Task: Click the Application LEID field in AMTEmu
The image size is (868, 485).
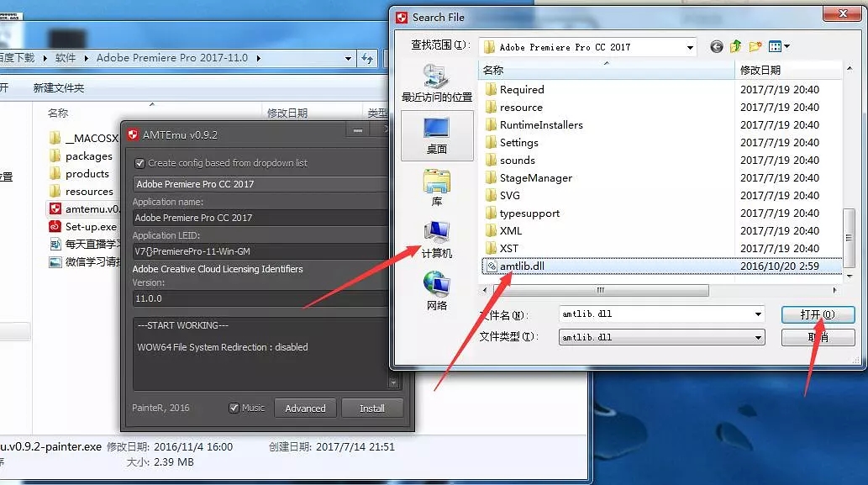Action: click(x=260, y=251)
